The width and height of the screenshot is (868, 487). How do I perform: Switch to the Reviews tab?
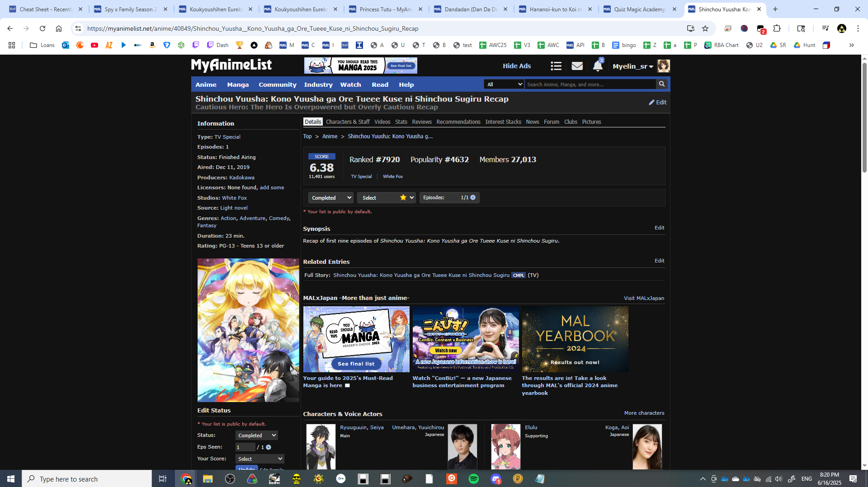pyautogui.click(x=422, y=122)
